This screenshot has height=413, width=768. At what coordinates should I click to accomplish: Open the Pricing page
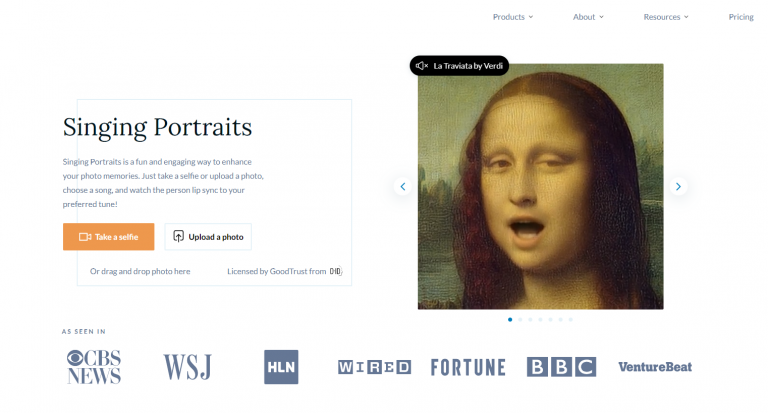[x=741, y=17]
